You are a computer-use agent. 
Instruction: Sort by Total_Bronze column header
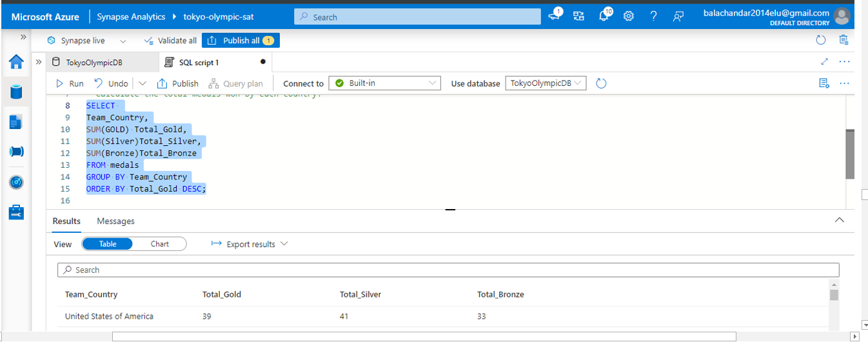coord(500,294)
